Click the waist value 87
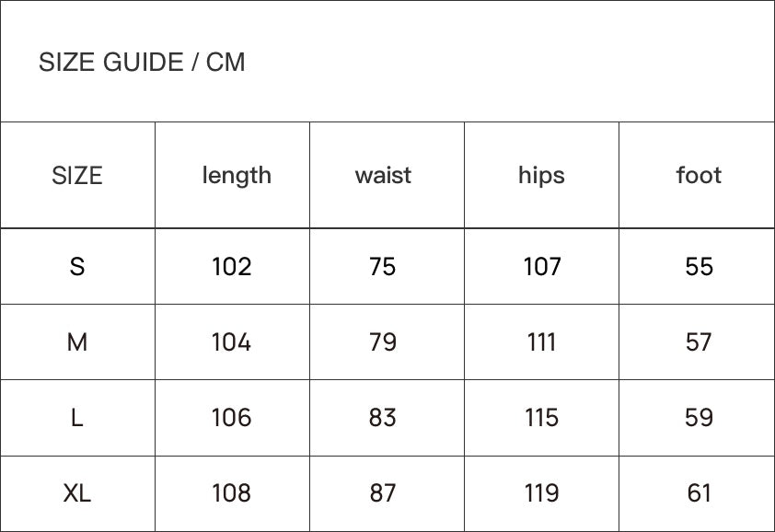 click(x=383, y=493)
